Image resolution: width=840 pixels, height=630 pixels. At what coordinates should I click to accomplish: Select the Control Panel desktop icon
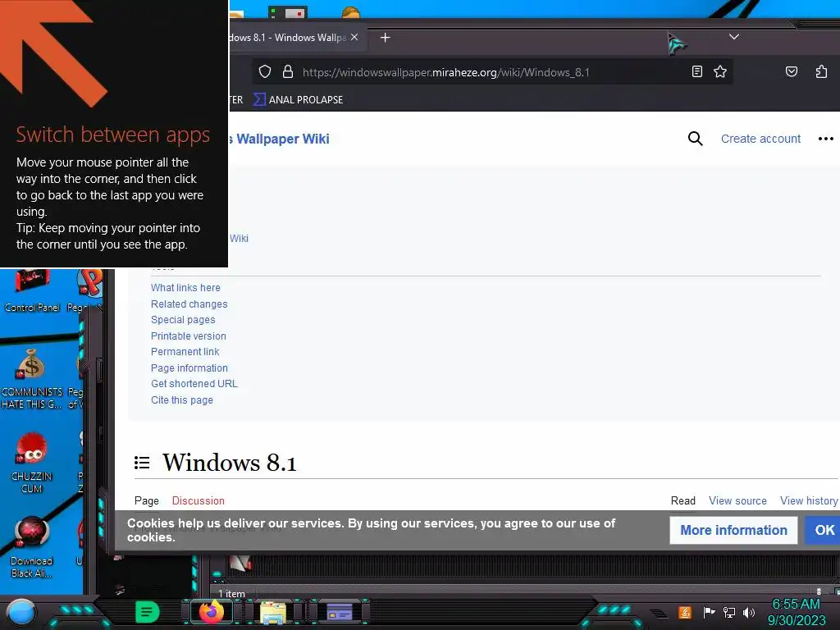coord(32,292)
